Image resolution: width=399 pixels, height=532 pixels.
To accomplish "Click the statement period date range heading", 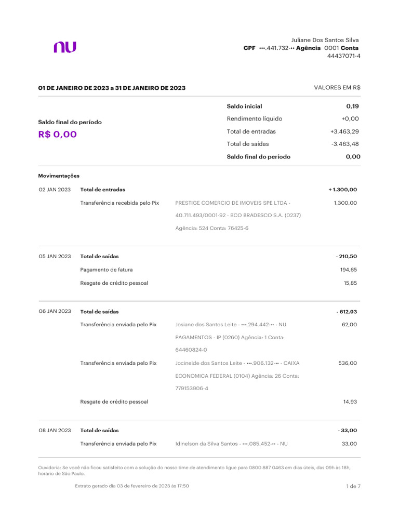I will [x=112, y=88].
